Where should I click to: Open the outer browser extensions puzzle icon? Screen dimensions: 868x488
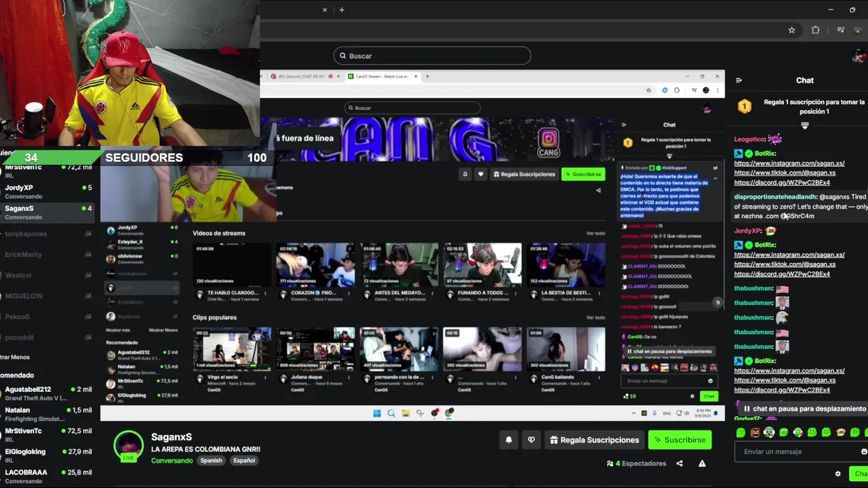click(816, 30)
